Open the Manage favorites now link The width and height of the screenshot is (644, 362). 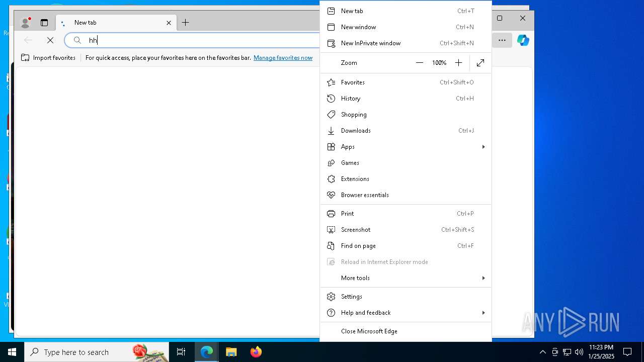pyautogui.click(x=283, y=58)
